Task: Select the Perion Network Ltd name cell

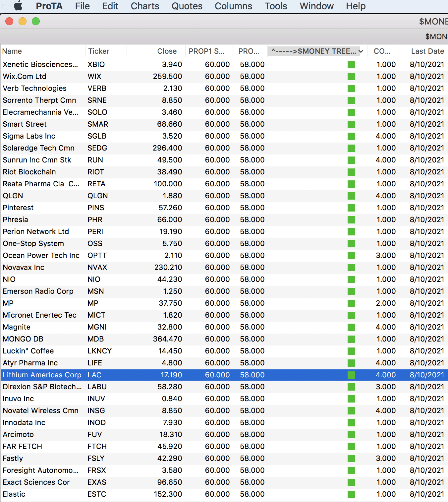Action: [36, 231]
